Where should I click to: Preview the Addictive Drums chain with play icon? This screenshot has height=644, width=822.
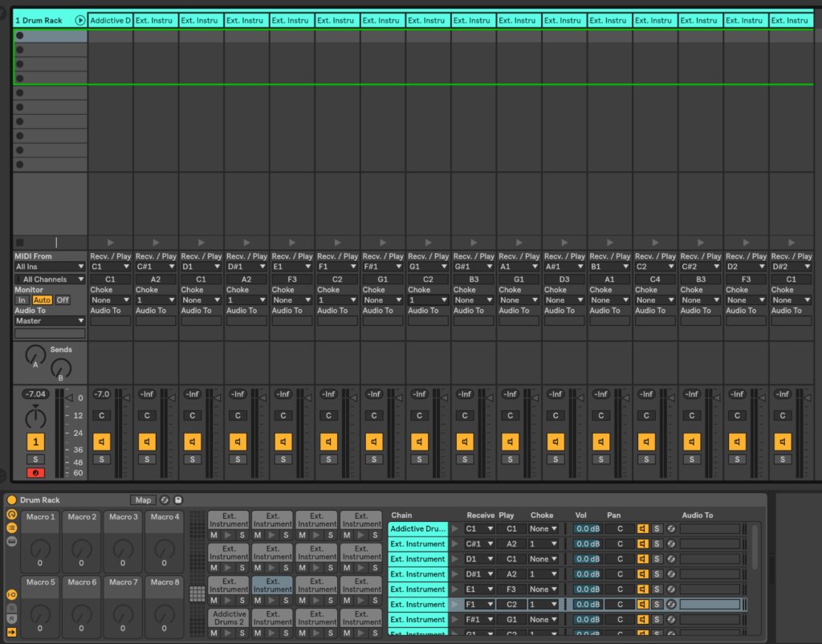[x=455, y=529]
